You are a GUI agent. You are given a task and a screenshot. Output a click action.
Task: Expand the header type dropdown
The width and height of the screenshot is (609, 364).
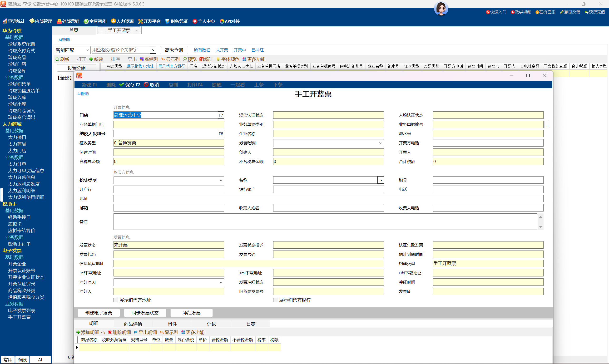click(x=221, y=180)
